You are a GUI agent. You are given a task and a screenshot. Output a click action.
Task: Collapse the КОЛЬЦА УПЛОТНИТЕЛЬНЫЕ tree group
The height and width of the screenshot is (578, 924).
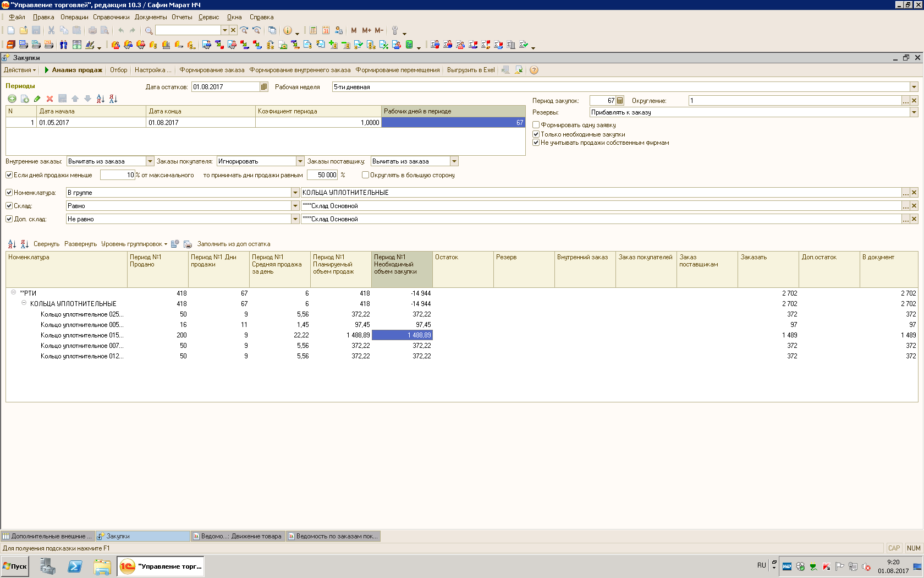(24, 303)
